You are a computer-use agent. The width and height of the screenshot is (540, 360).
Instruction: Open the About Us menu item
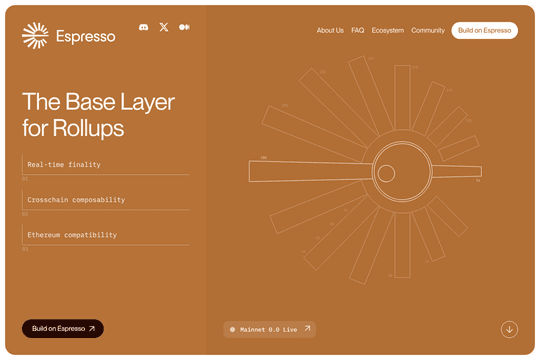(x=330, y=30)
